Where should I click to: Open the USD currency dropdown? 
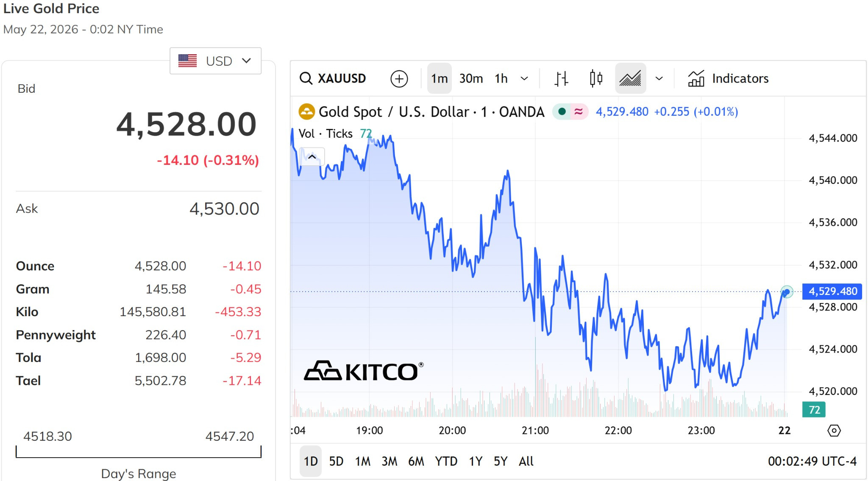tap(215, 61)
